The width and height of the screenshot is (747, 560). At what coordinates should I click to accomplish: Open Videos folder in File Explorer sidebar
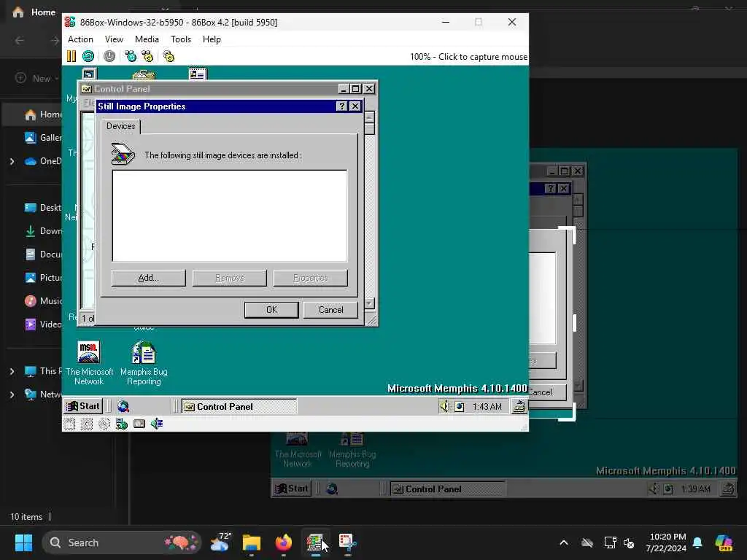point(43,324)
